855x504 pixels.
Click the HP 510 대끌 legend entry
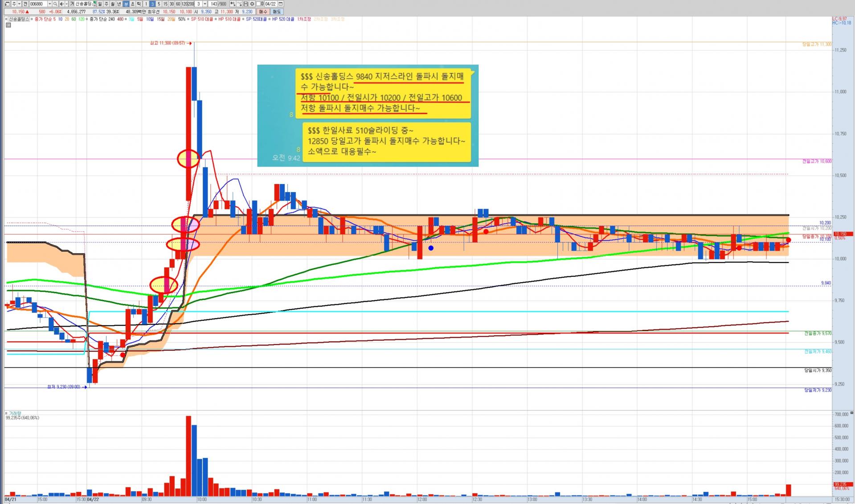(229, 19)
